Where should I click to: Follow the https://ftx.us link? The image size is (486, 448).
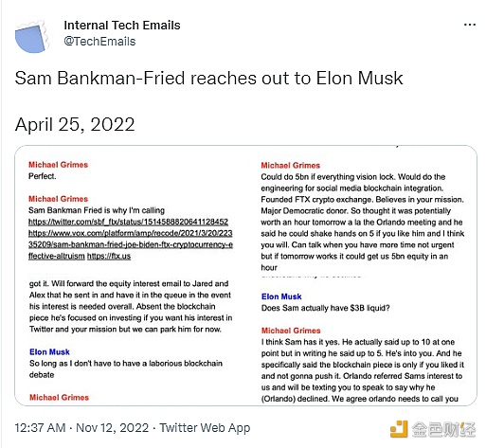(109, 256)
